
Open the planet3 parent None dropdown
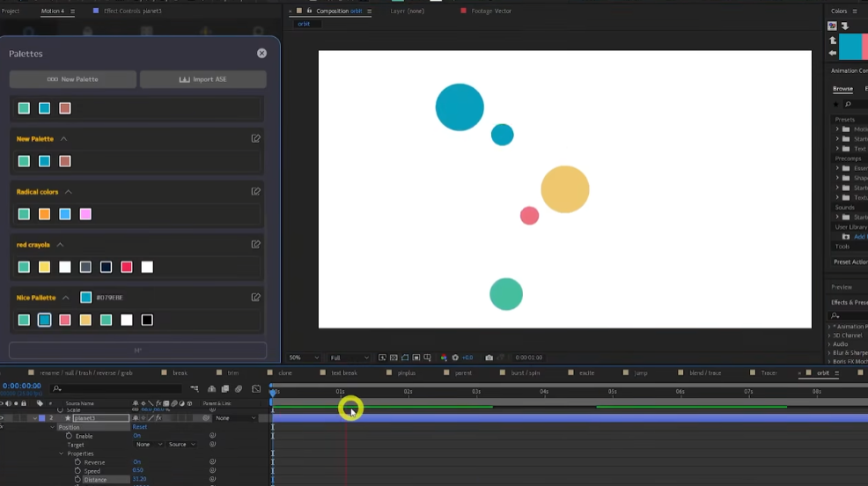click(x=236, y=418)
